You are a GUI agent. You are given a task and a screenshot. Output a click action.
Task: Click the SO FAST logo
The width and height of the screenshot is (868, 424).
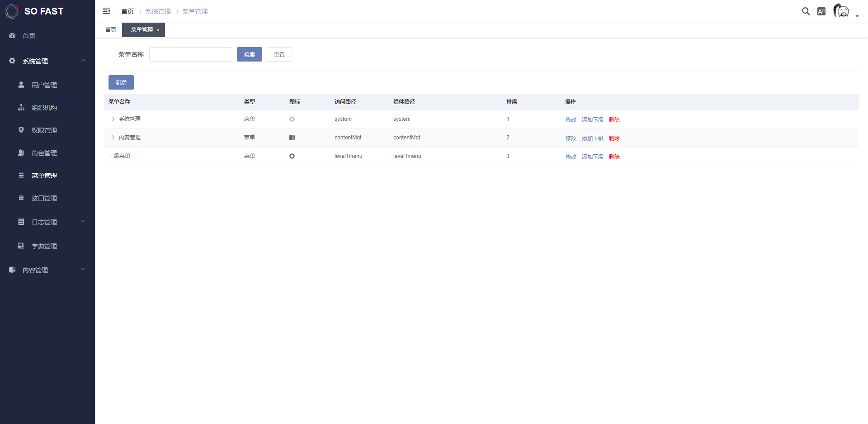tap(34, 11)
